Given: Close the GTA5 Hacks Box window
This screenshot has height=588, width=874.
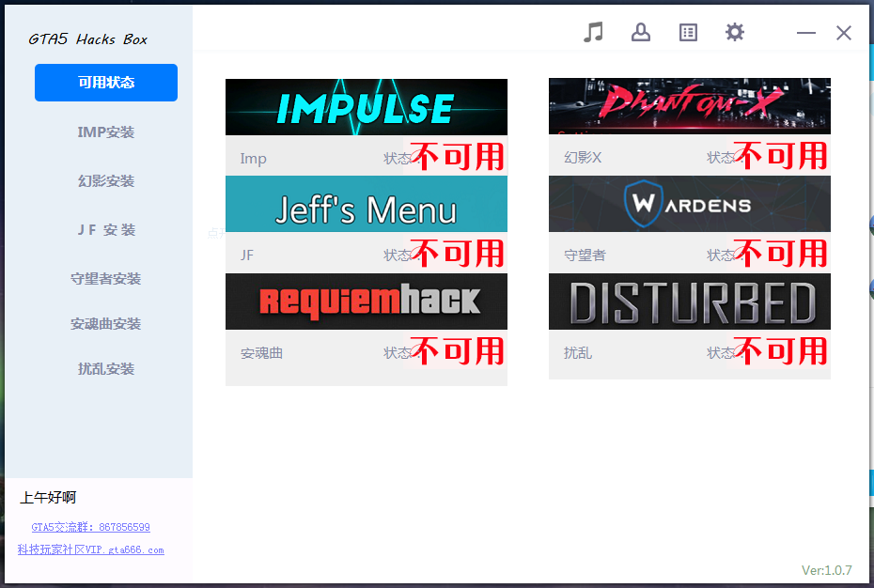Looking at the screenshot, I should click(844, 33).
